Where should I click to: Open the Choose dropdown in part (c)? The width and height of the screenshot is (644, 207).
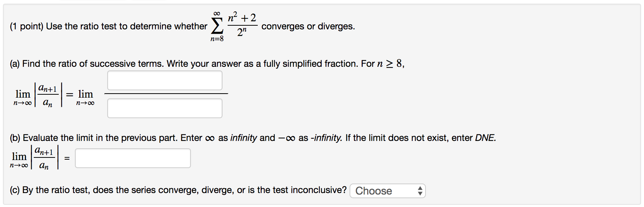pyautogui.click(x=387, y=191)
